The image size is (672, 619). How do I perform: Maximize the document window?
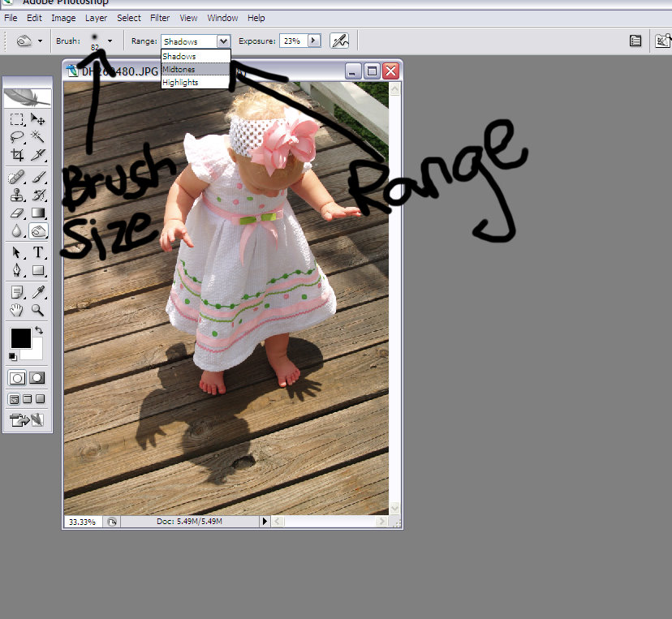372,71
